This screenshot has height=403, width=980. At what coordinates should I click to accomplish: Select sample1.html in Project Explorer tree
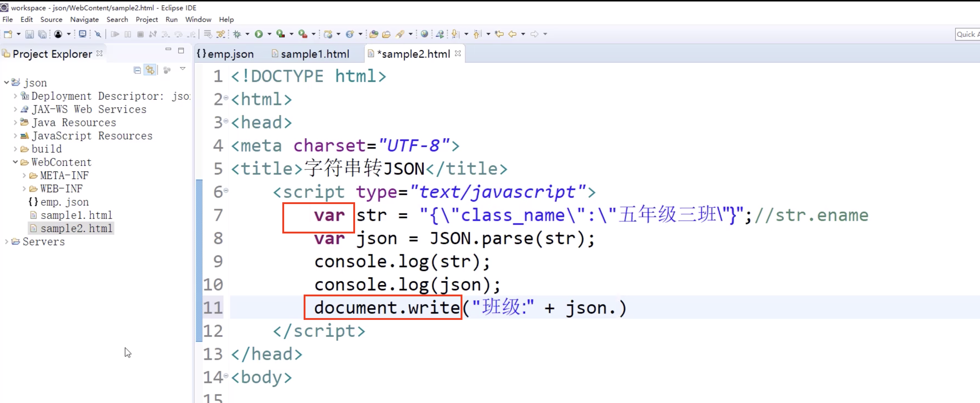click(x=71, y=215)
